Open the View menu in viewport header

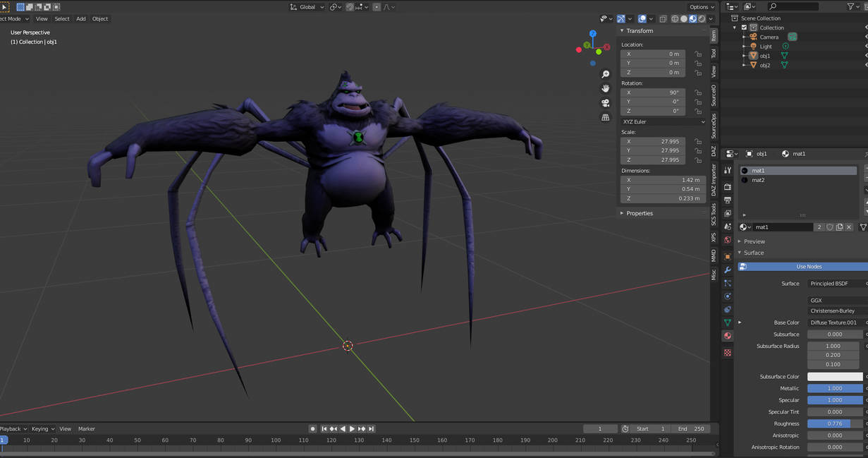(42, 19)
